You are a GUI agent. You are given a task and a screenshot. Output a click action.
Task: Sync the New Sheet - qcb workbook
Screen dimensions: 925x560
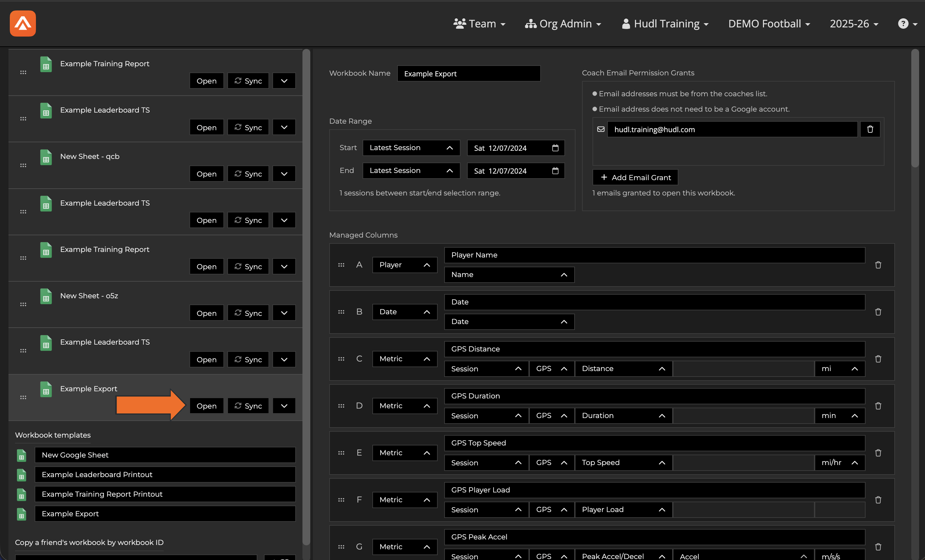[x=248, y=174]
